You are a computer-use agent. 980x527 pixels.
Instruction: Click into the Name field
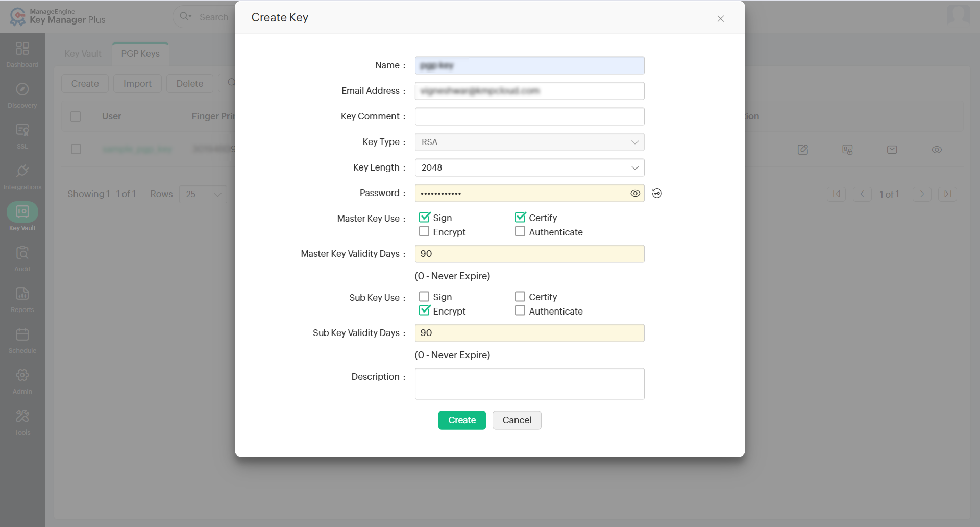[x=529, y=65]
